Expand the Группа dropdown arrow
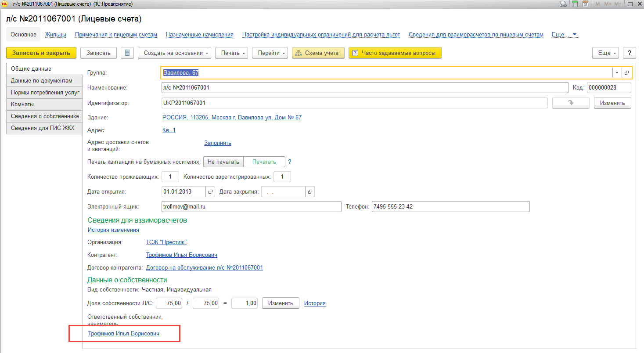Viewport: 644px width, 353px height. coord(617,73)
